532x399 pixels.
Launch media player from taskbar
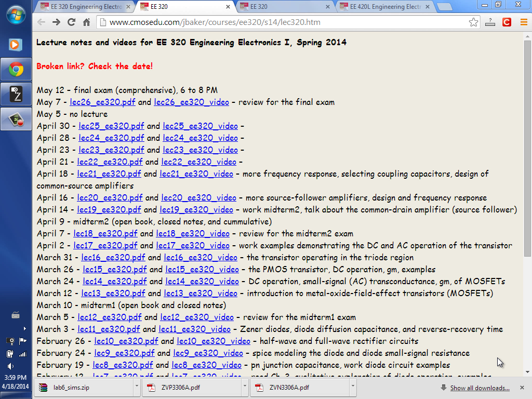(16, 45)
